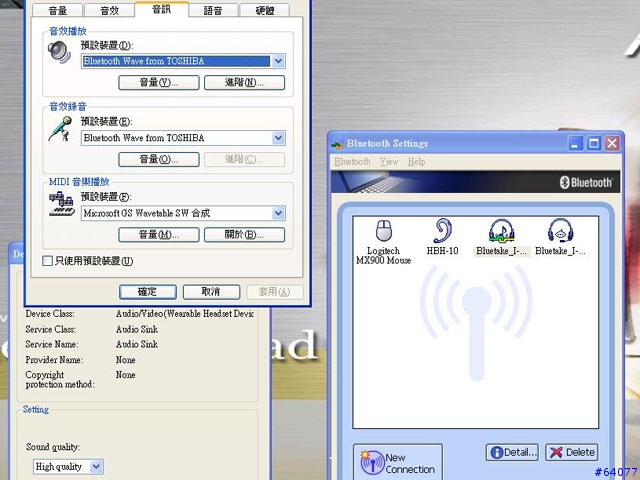Open the Sound quality High quality dropdown
Image resolution: width=640 pixels, height=480 pixels.
click(x=96, y=467)
